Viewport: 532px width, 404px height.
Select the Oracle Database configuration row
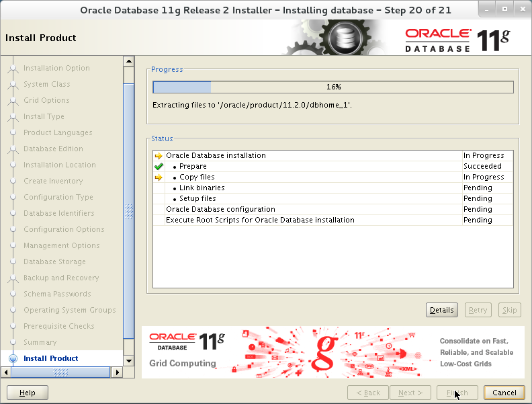[x=333, y=210]
